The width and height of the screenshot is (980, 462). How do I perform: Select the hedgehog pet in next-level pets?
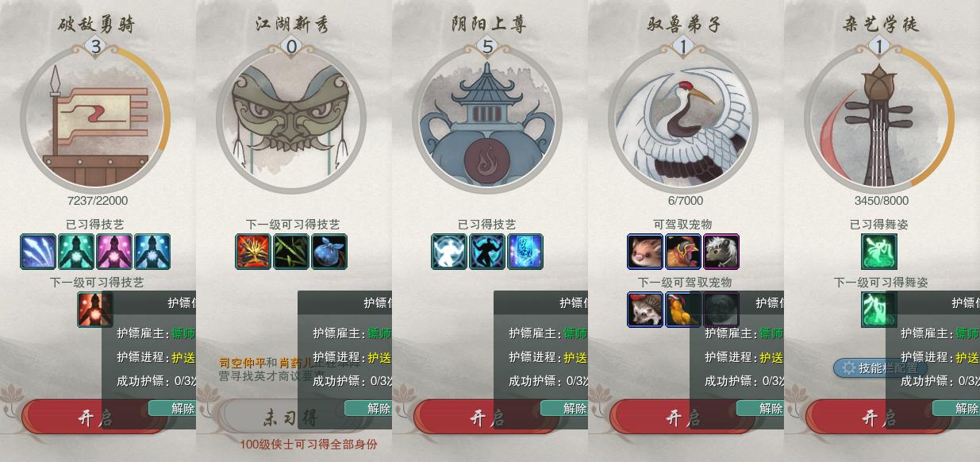point(645,310)
